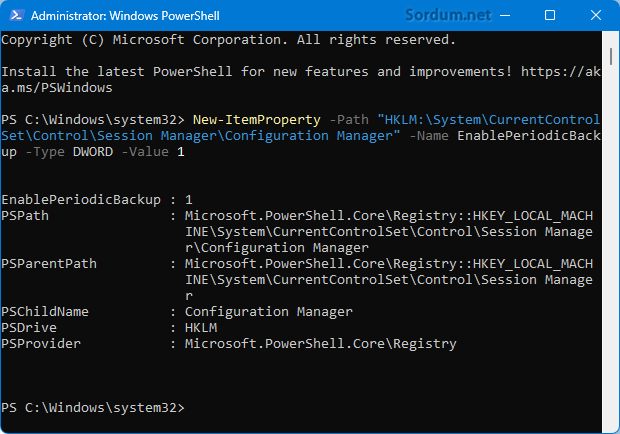The width and height of the screenshot is (620, 434).
Task: Click the 'PSPath' property label
Action: (x=25, y=216)
